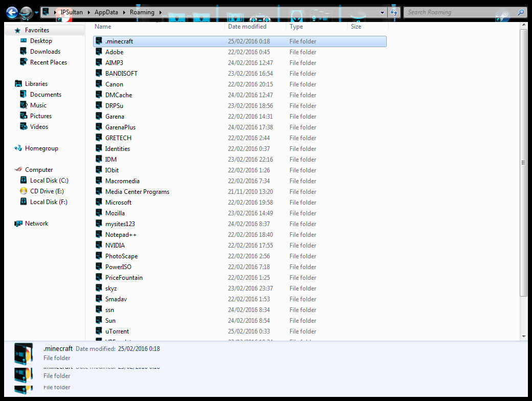Screen dimensions: 532x401
Task: Click the CD Drive (E:) disc icon
Action: point(24,191)
